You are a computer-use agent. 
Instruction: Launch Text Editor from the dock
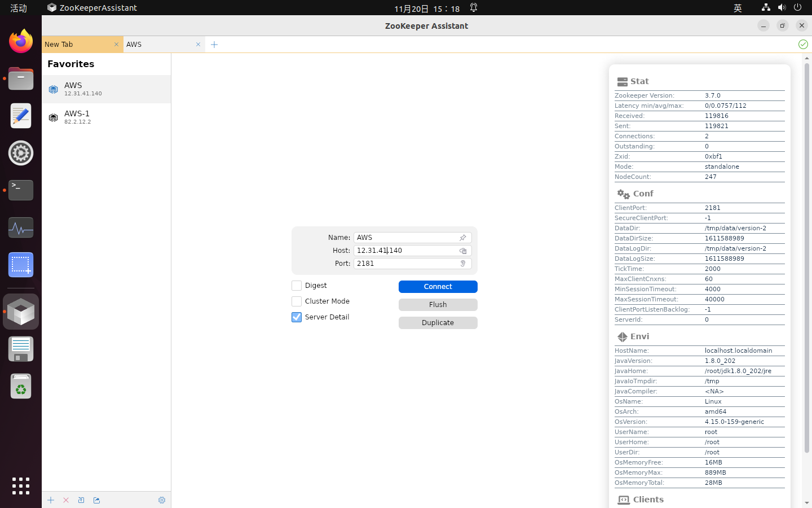pos(21,116)
